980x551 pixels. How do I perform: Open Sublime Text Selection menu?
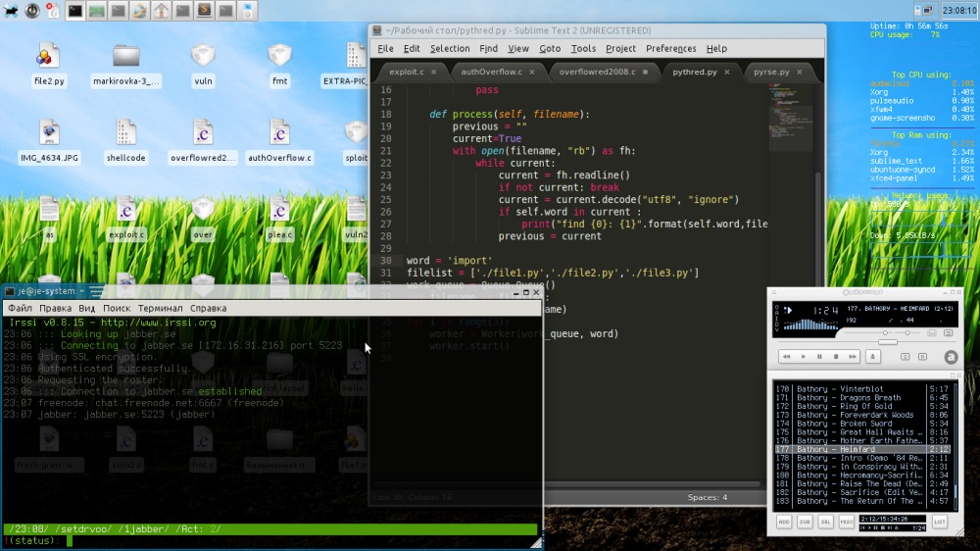click(x=450, y=49)
